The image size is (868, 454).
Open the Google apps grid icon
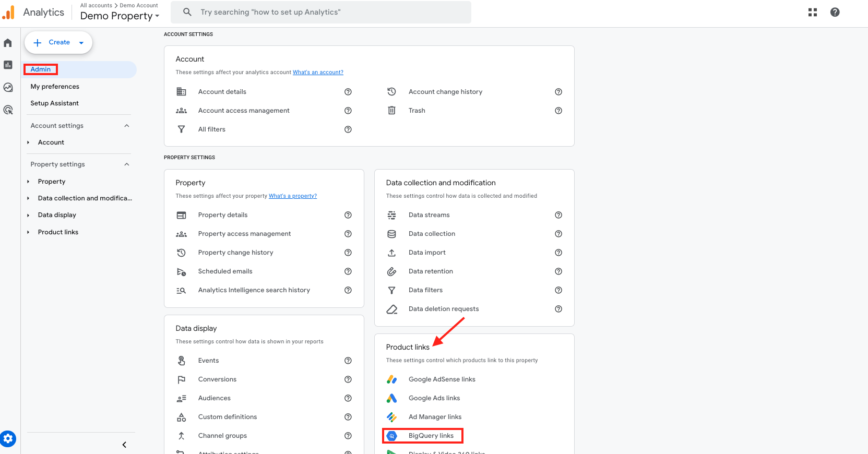point(812,12)
